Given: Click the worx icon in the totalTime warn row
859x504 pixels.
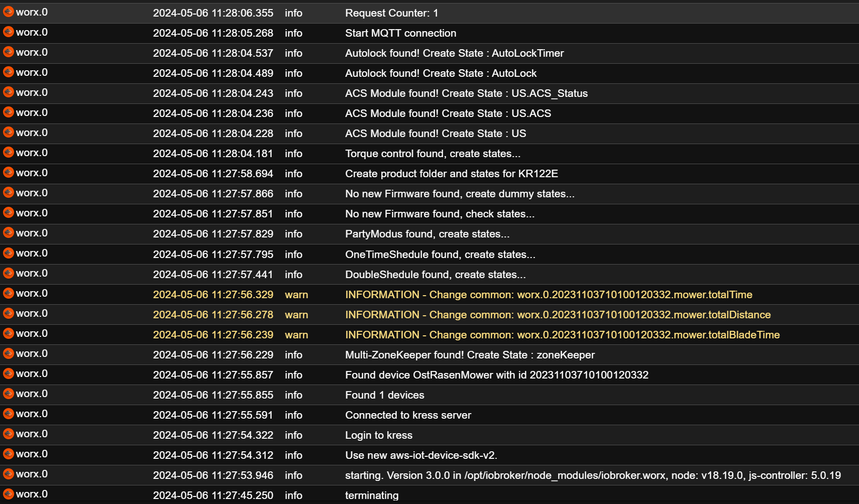Looking at the screenshot, I should pos(9,293).
